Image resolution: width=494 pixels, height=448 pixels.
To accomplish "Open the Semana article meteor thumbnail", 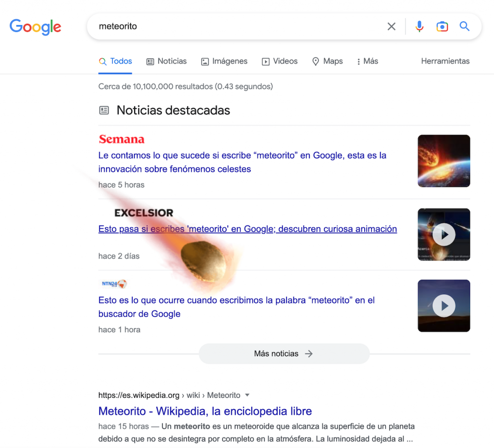I will (x=443, y=161).
